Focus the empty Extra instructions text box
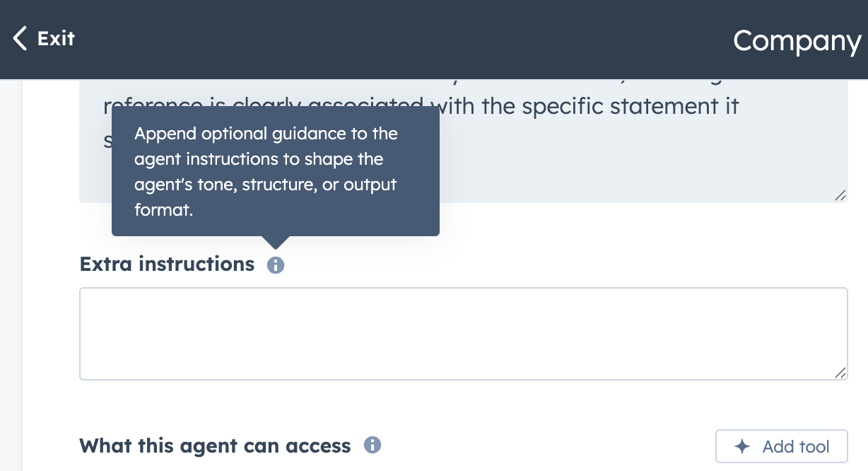868x471 pixels. coord(463,334)
